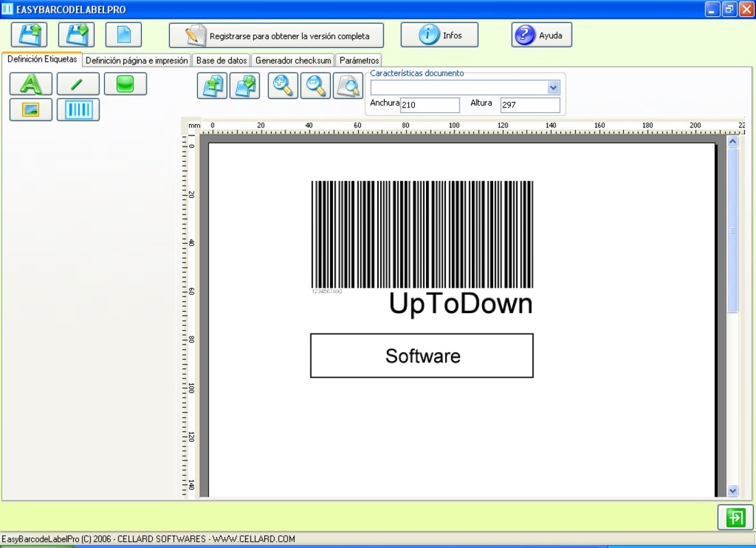Open Base de datos tab

[x=221, y=60]
